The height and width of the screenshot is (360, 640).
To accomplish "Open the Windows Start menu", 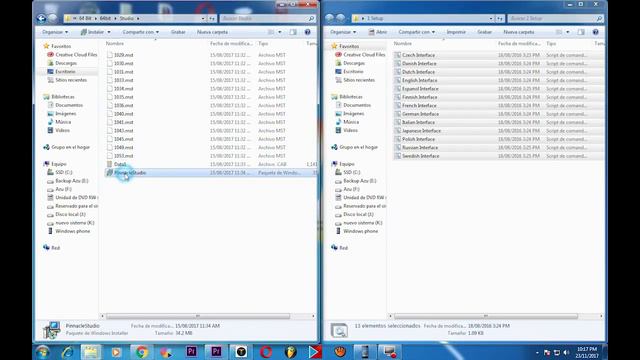I will click(43, 352).
